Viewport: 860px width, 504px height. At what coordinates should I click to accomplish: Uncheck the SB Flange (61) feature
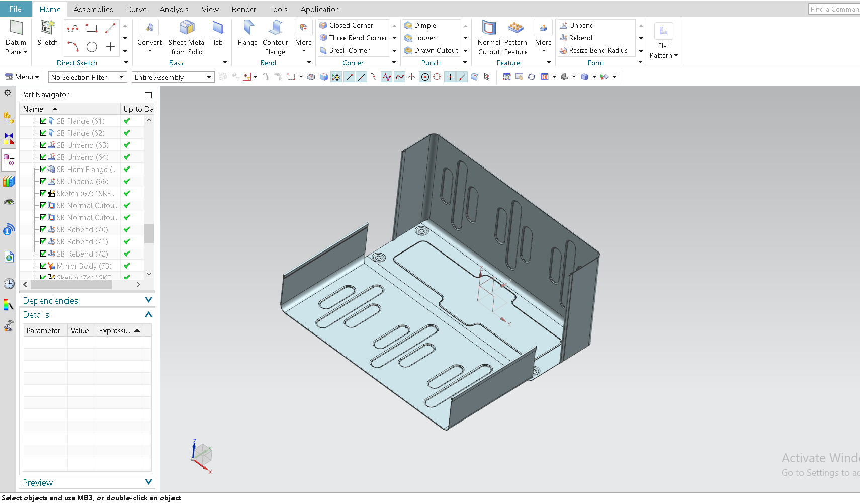(x=43, y=121)
